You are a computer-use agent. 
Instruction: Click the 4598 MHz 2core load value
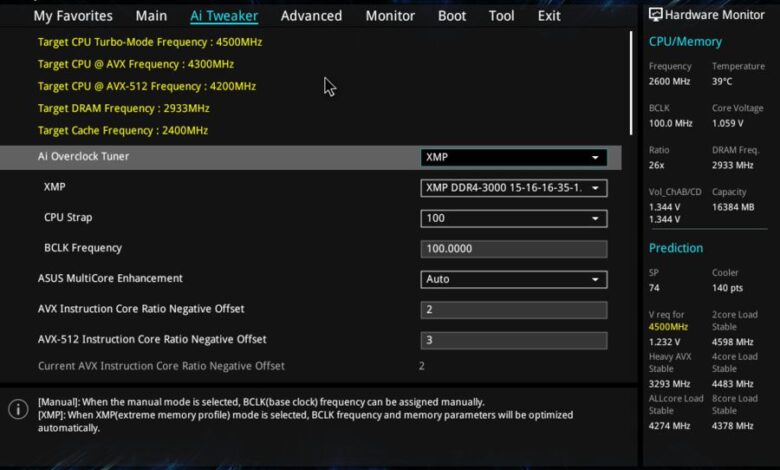pos(732,342)
